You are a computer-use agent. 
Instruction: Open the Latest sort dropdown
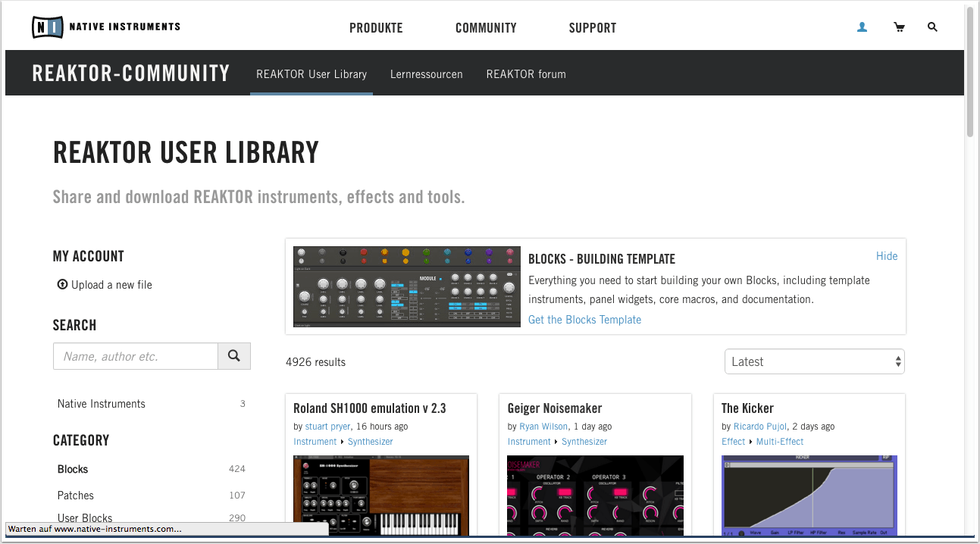pyautogui.click(x=814, y=361)
